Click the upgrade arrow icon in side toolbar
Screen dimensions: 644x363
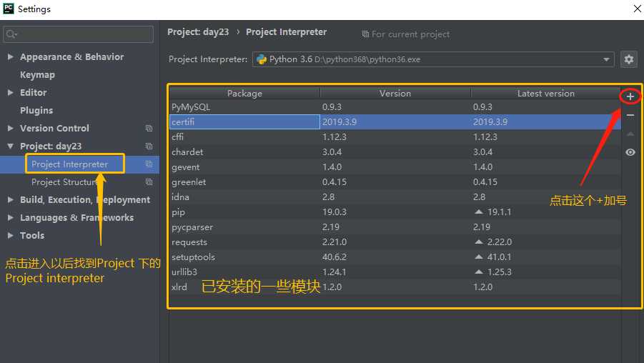(x=630, y=134)
